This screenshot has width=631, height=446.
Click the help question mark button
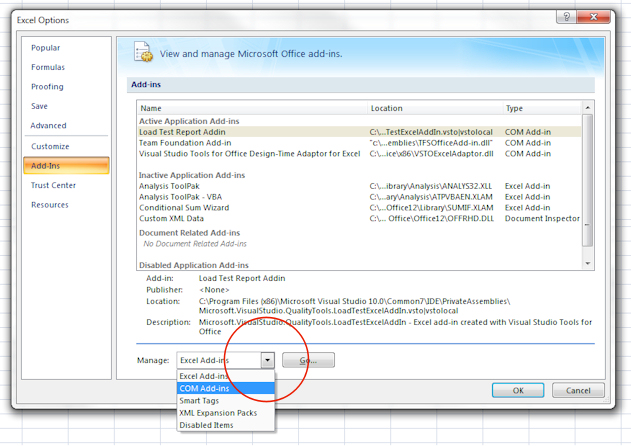(x=566, y=17)
